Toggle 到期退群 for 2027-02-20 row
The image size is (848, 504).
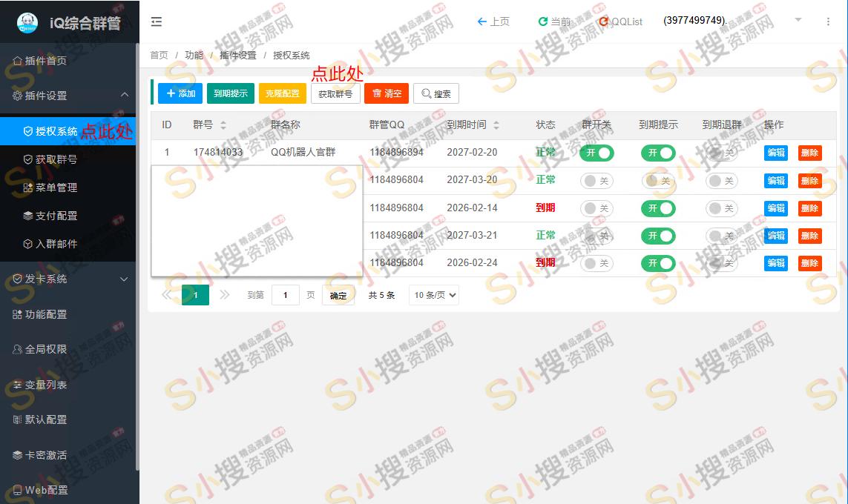click(722, 153)
